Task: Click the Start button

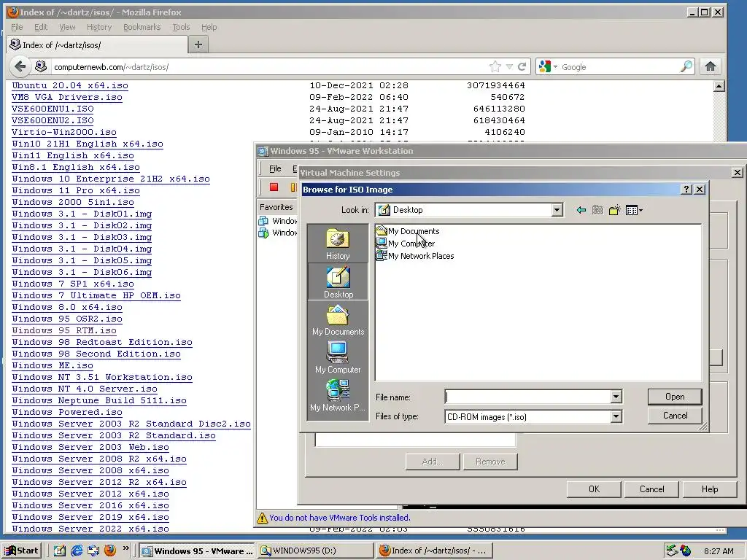Action: [x=22, y=551]
